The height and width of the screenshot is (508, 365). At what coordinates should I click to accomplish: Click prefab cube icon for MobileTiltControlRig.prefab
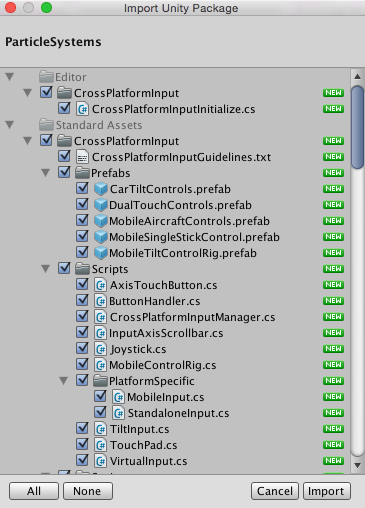tap(100, 253)
